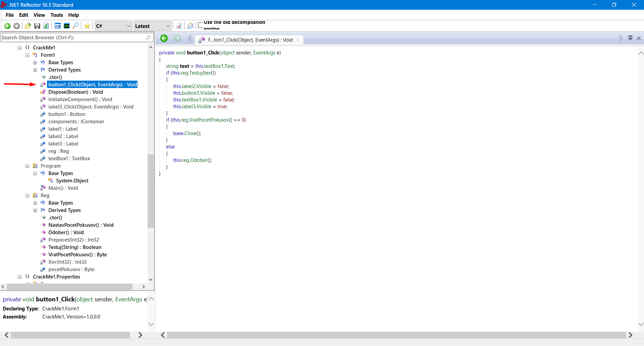The image size is (644, 346).
Task: Click the Refresh assemblies icon
Action: click(x=46, y=26)
